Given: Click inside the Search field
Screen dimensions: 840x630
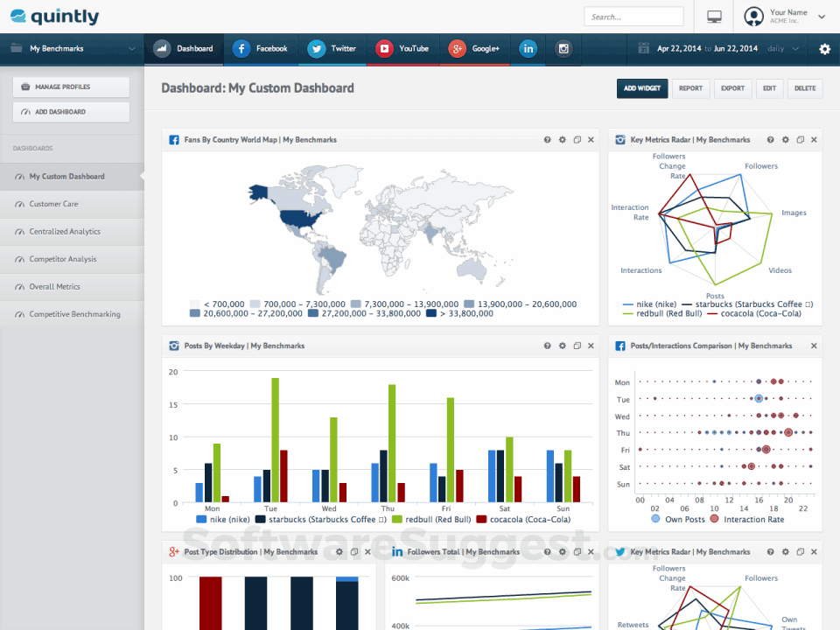Looking at the screenshot, I should [x=634, y=16].
